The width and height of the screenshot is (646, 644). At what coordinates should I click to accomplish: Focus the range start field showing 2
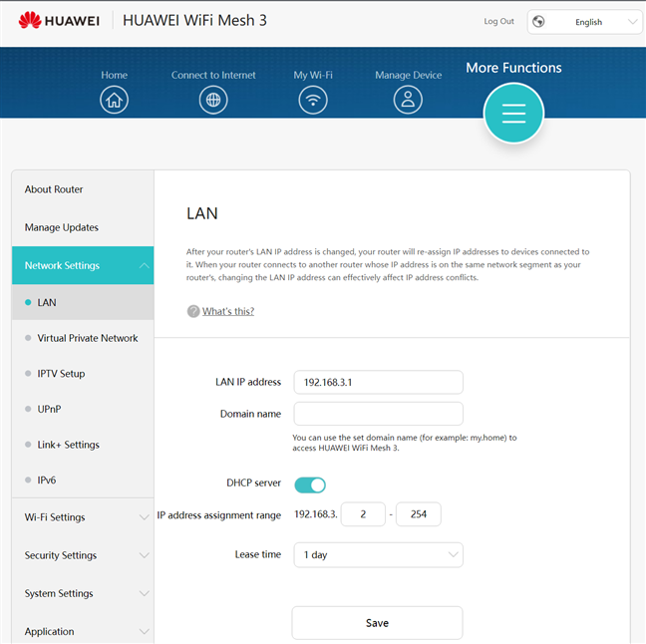pos(363,513)
